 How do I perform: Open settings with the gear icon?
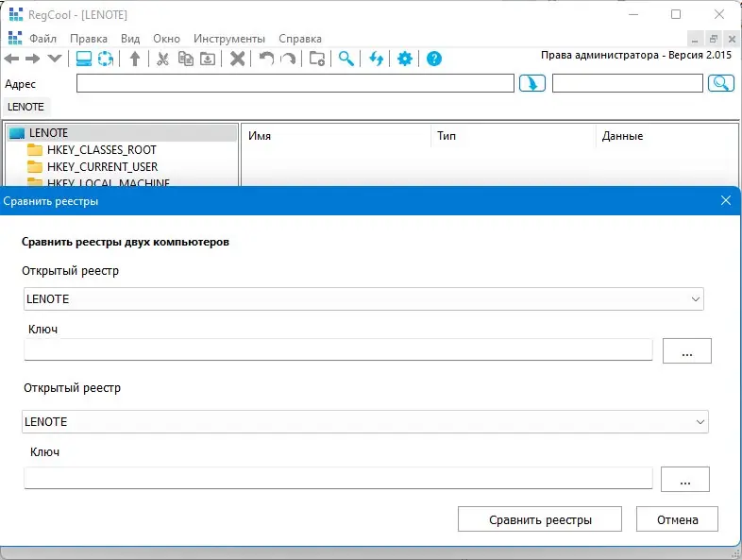(405, 59)
